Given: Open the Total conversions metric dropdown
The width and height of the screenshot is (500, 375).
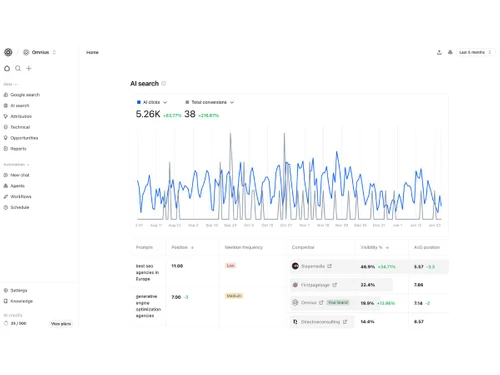Looking at the screenshot, I should coord(210,102).
